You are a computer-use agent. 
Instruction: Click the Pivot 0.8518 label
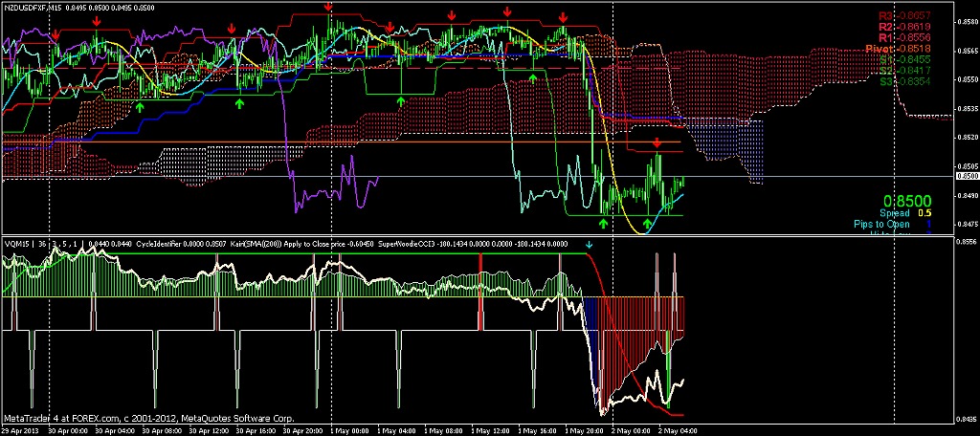(x=899, y=49)
